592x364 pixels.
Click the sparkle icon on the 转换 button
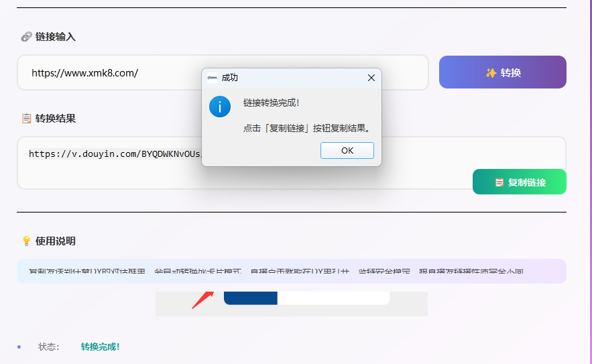(x=491, y=72)
